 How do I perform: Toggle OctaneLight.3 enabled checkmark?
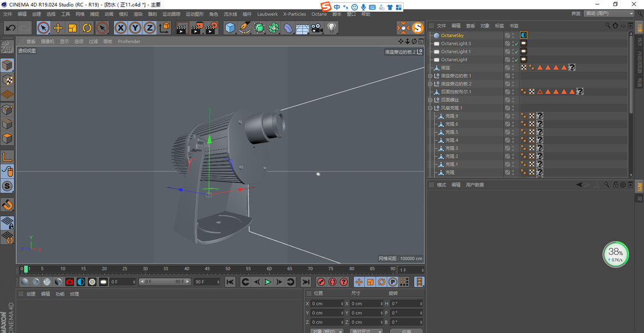coord(516,44)
